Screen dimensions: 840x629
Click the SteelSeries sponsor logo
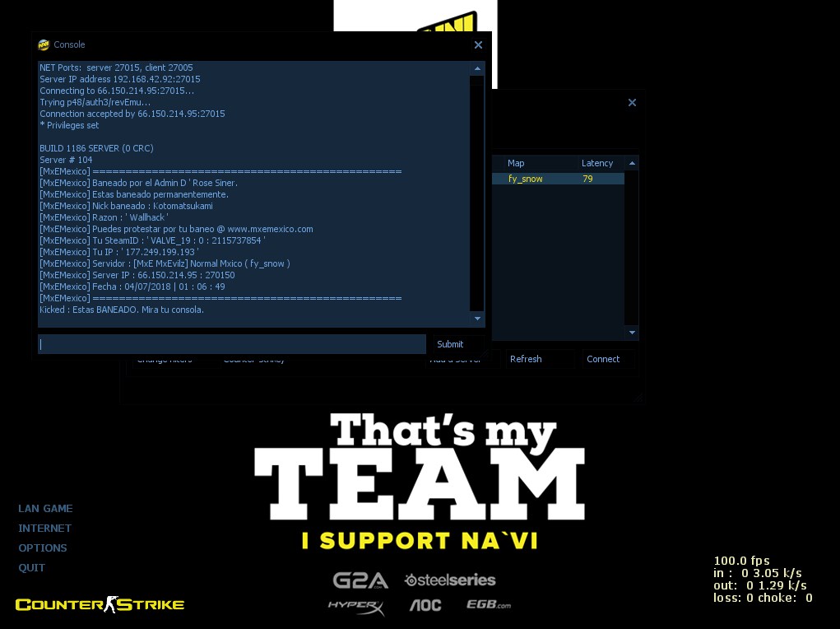[x=450, y=580]
